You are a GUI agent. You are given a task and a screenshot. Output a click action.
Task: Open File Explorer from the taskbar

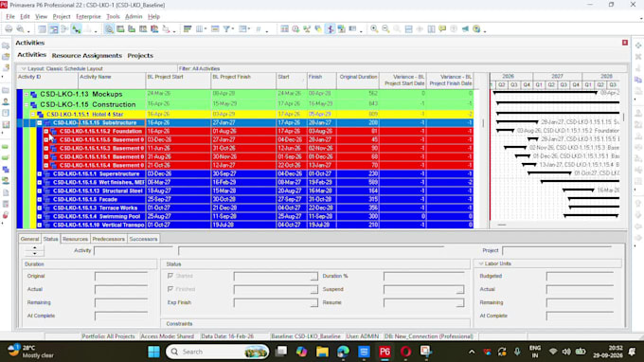[x=322, y=352]
